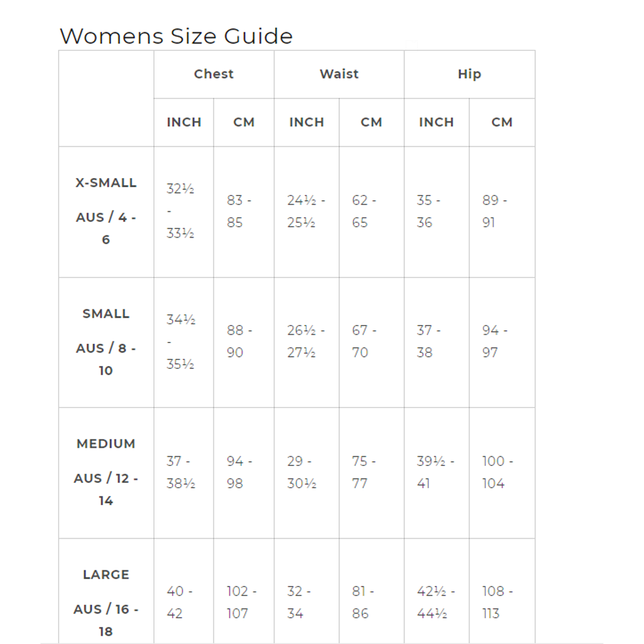This screenshot has width=644, height=644.
Task: Select the Waist column header
Action: pos(339,74)
